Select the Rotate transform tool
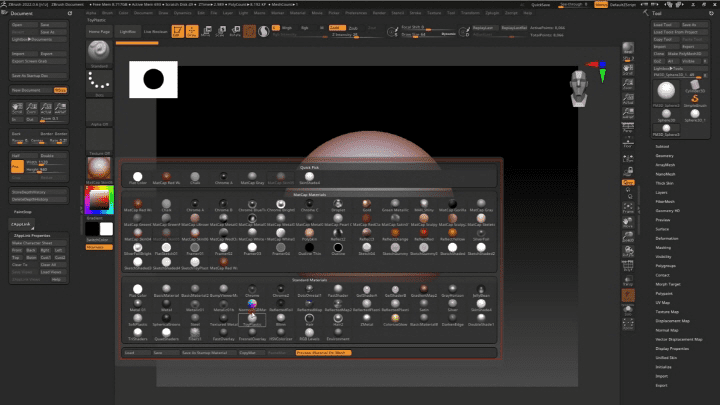 pos(235,31)
